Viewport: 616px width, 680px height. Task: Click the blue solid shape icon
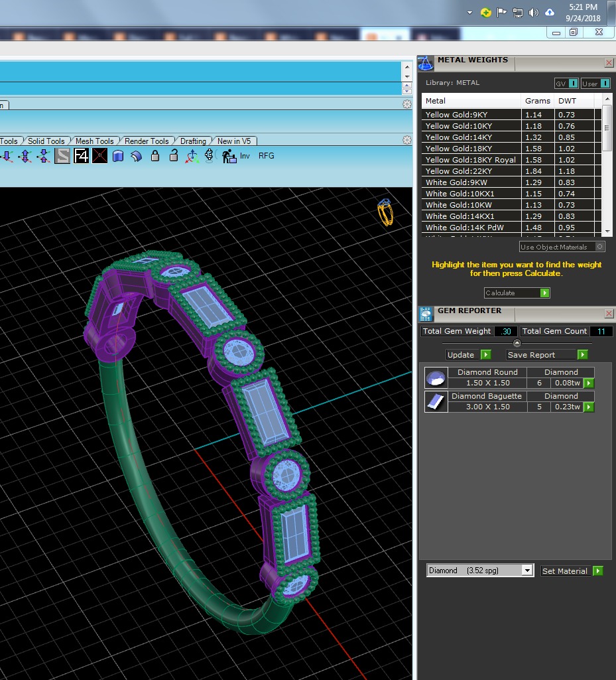[x=118, y=156]
